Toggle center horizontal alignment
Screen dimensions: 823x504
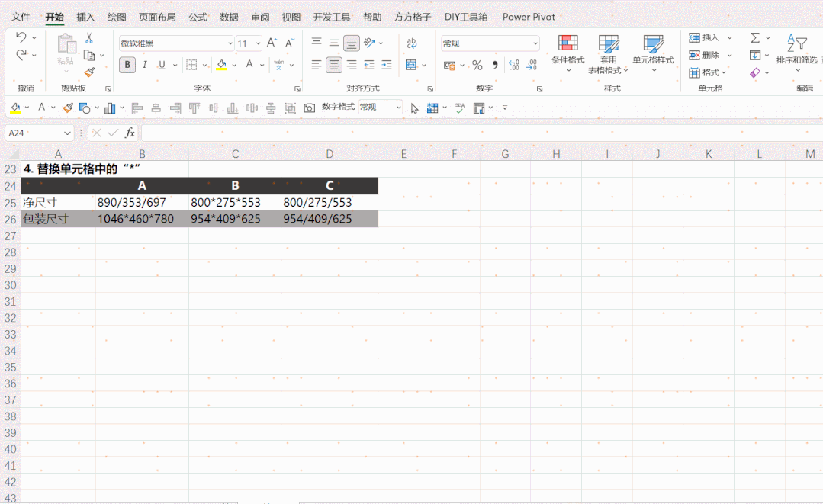coord(334,65)
